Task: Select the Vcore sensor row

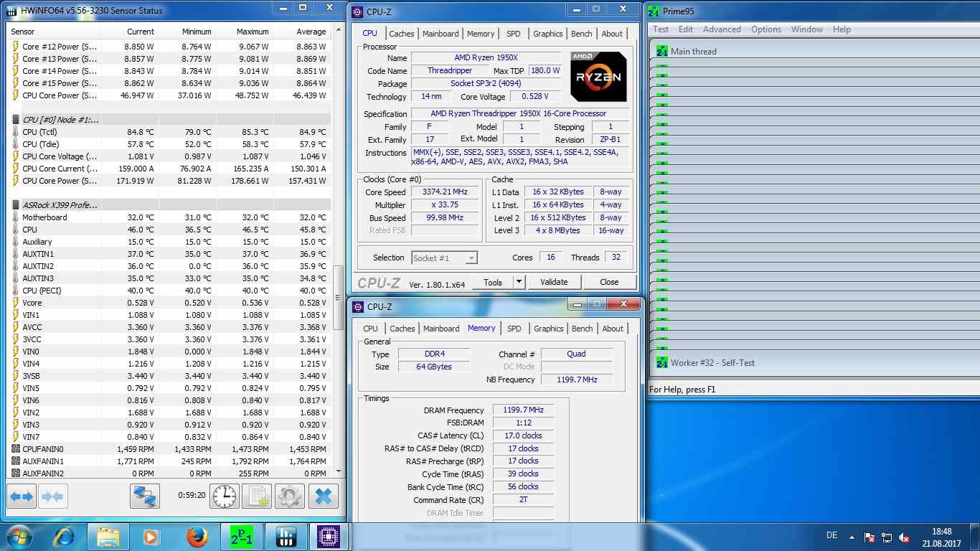Action: (x=169, y=303)
